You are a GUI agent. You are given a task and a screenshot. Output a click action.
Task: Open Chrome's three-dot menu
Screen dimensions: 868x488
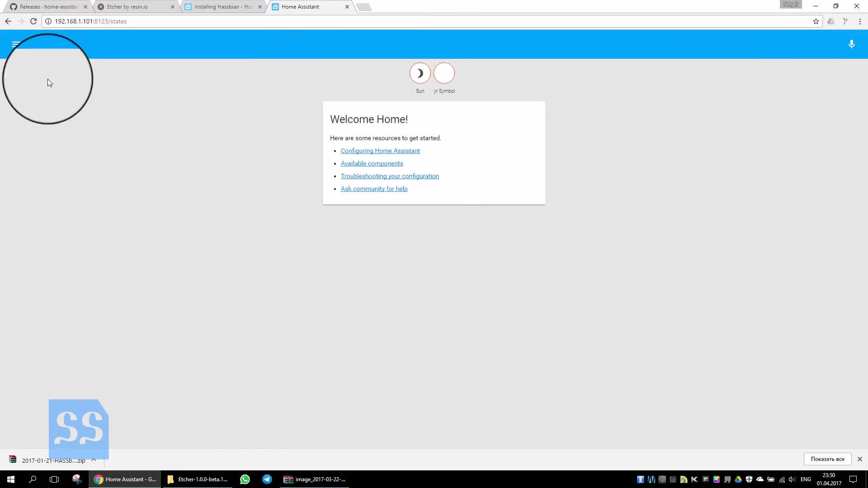[x=860, y=21]
